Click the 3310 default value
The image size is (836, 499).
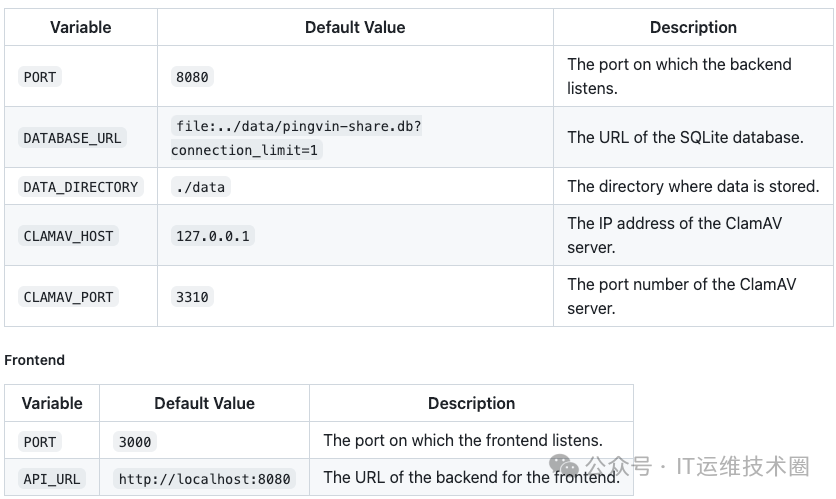point(192,296)
